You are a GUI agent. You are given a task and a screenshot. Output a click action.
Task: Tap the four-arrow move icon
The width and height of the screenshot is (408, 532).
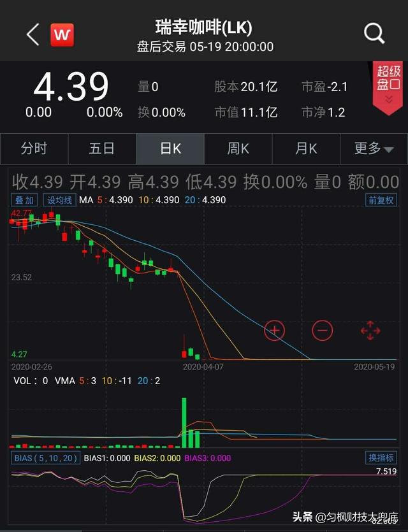pos(370,330)
